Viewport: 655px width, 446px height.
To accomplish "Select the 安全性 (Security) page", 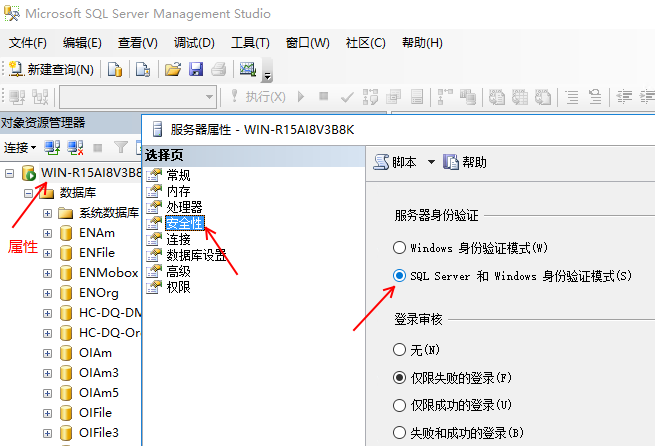I will [x=184, y=223].
